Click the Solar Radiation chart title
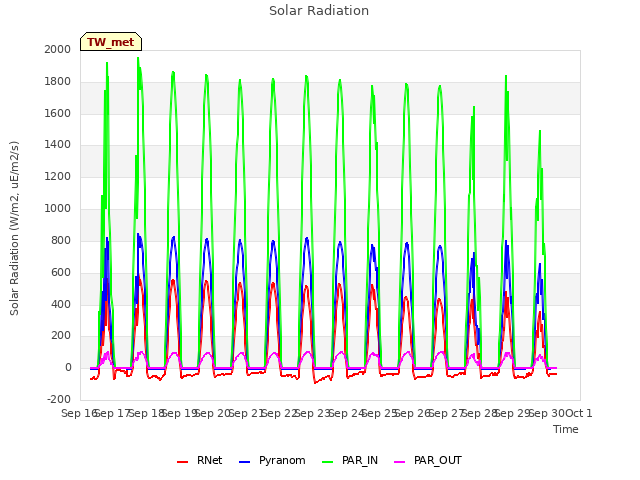Viewport: 640px width, 480px height. coord(319,11)
